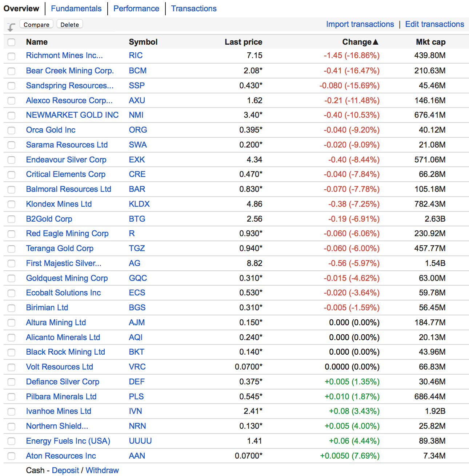
Task: Click the Change column sort arrow
Action: tap(376, 42)
